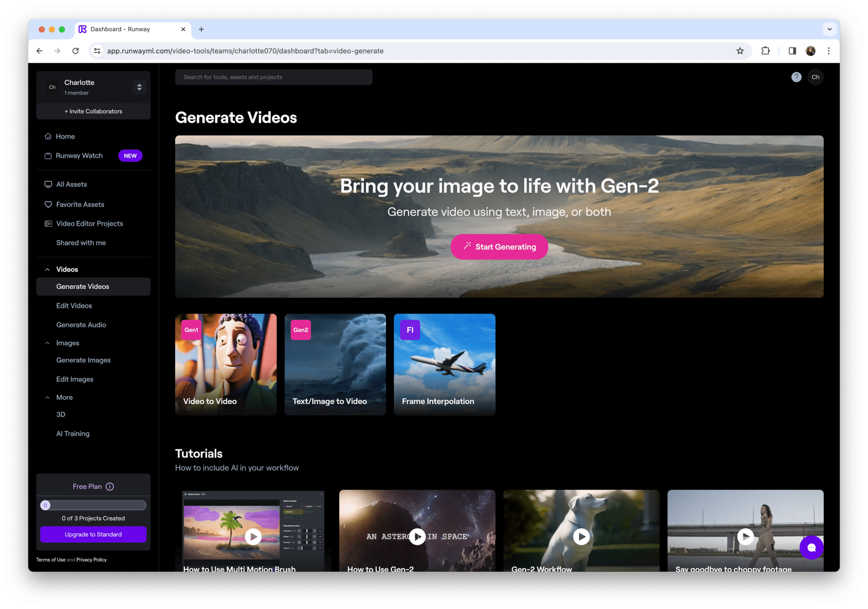The image size is (868, 609).
Task: Collapse the Images section chevron
Action: (x=47, y=343)
